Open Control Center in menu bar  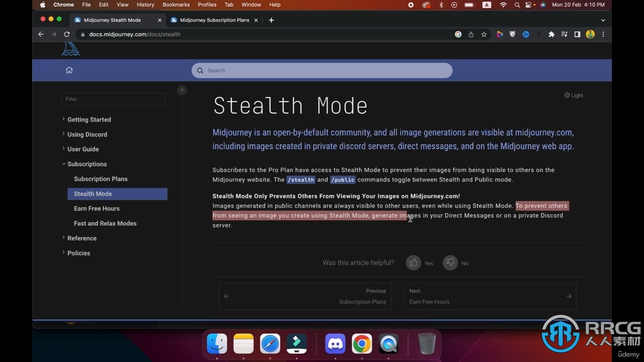[x=529, y=5]
